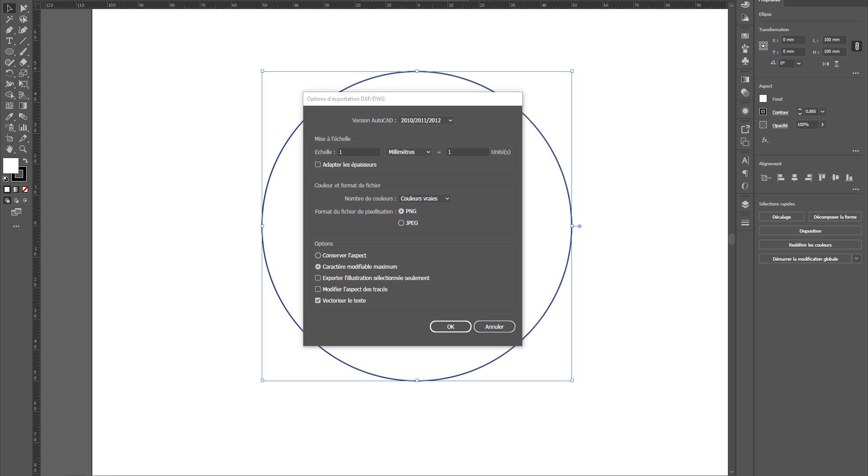Image resolution: width=868 pixels, height=476 pixels.
Task: Switch to the Propriétés tab
Action: pos(769,1)
